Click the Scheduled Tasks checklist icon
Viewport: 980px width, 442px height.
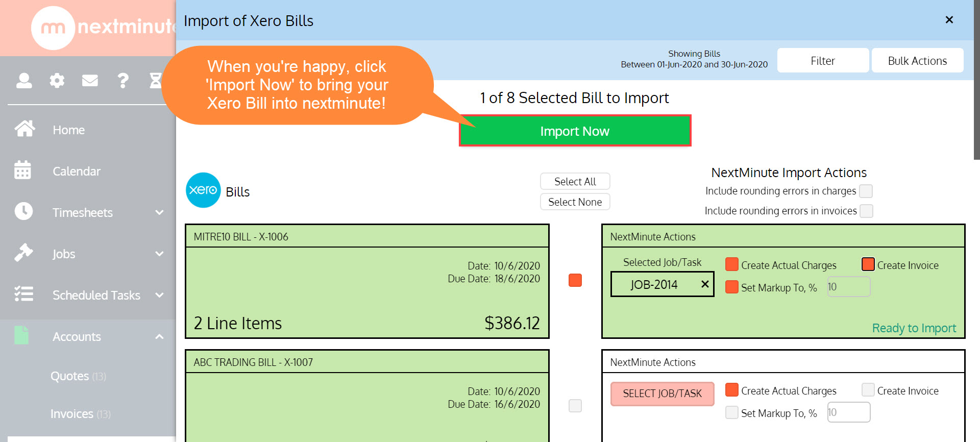[x=23, y=294]
